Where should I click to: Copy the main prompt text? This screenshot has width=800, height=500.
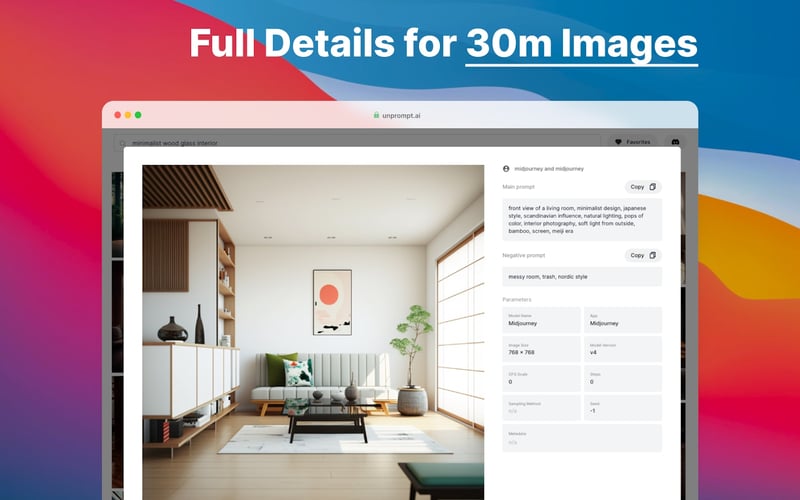[643, 187]
